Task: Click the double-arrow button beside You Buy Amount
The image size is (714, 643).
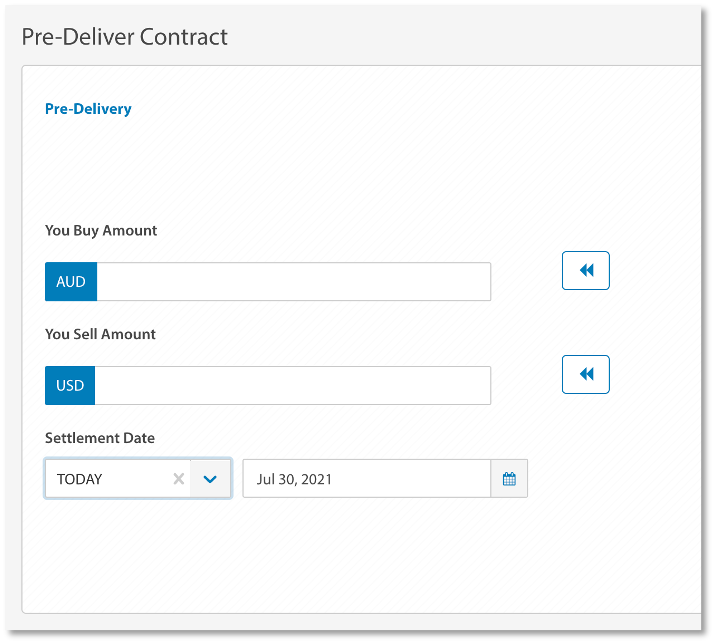Action: (x=586, y=271)
